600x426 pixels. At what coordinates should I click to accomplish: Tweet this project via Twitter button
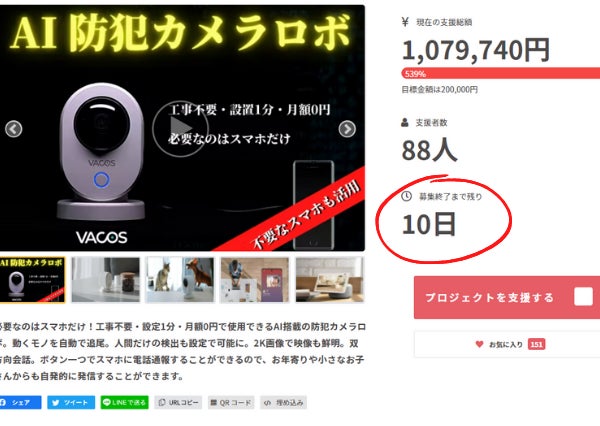(x=71, y=403)
